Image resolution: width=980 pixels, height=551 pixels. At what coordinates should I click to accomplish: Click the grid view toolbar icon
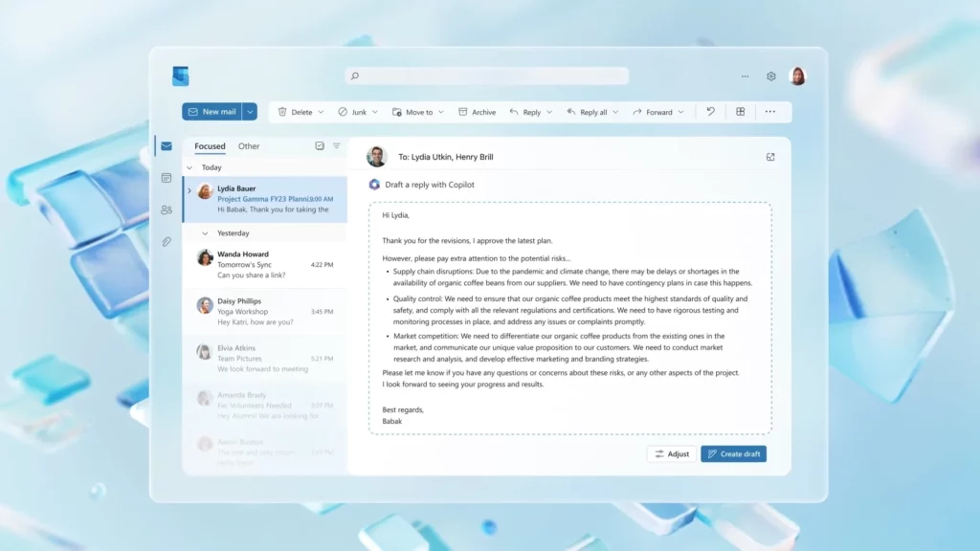pos(740,112)
